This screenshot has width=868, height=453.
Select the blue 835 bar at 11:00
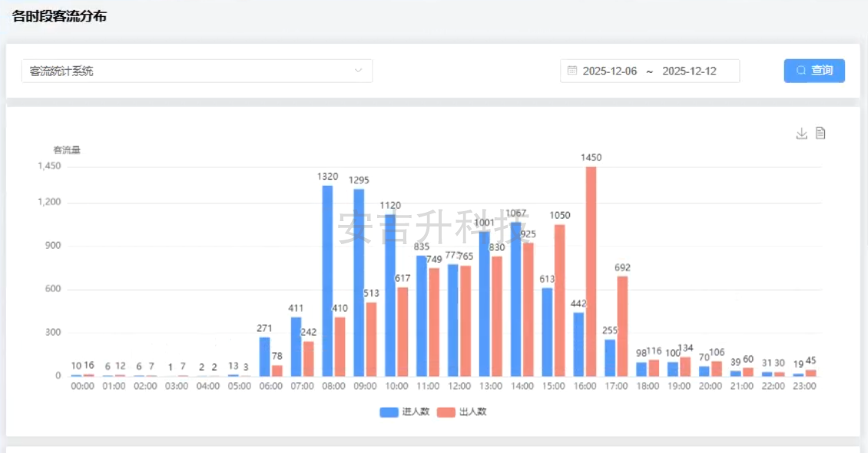pyautogui.click(x=422, y=316)
